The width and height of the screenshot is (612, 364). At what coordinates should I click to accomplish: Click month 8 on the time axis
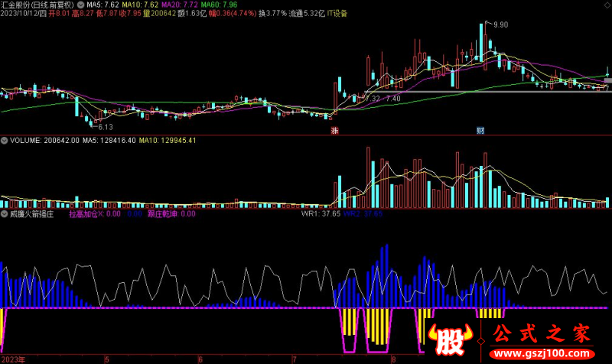click(x=393, y=359)
